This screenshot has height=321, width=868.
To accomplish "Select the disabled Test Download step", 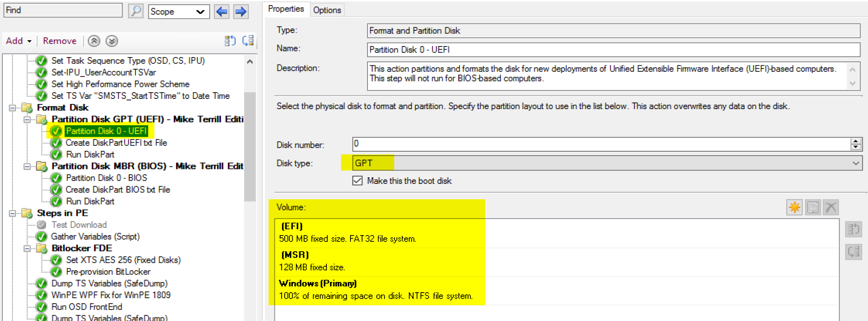I will pyautogui.click(x=79, y=225).
